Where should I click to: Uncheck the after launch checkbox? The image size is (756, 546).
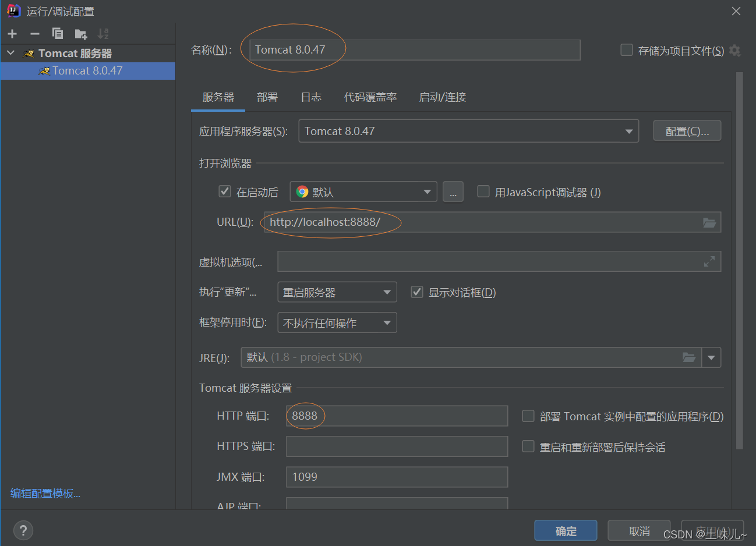pyautogui.click(x=225, y=192)
